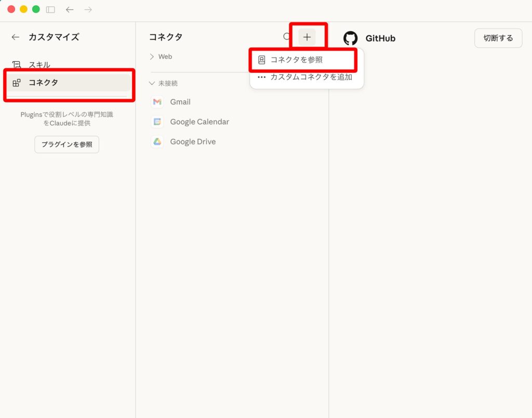Open スキル in the left sidebar
The width and height of the screenshot is (532, 418).
pyautogui.click(x=39, y=65)
